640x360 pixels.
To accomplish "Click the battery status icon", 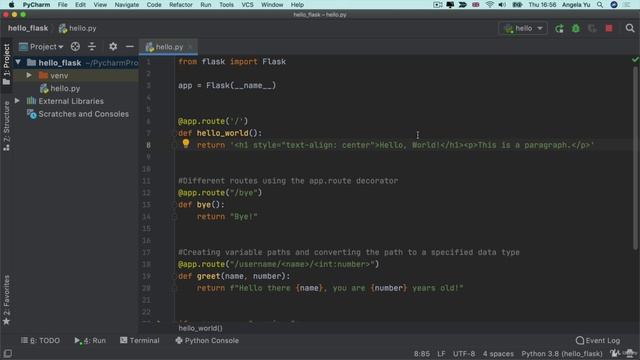I will [517, 5].
